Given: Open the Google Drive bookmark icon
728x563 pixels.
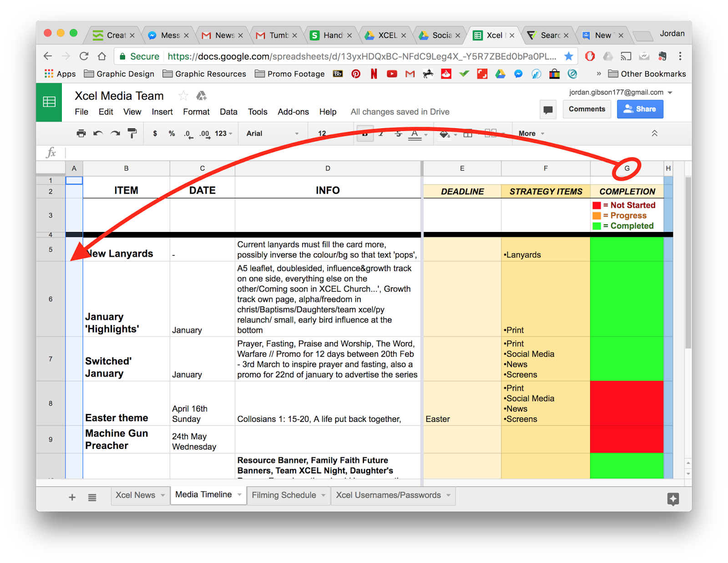Looking at the screenshot, I should pos(500,74).
